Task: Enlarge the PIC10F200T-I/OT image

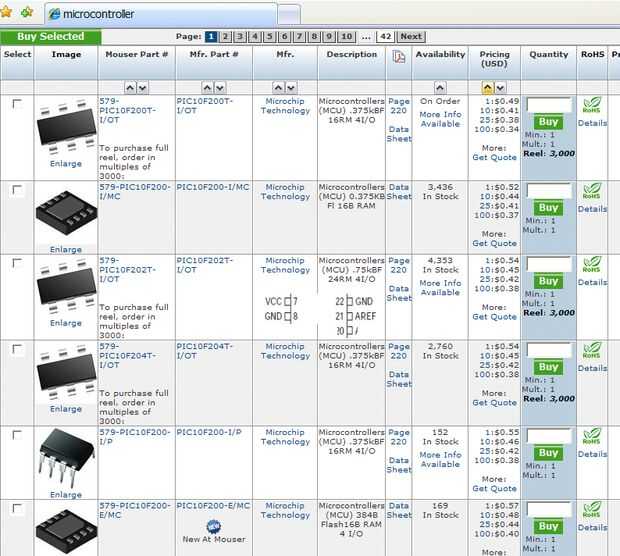Action: (66, 164)
